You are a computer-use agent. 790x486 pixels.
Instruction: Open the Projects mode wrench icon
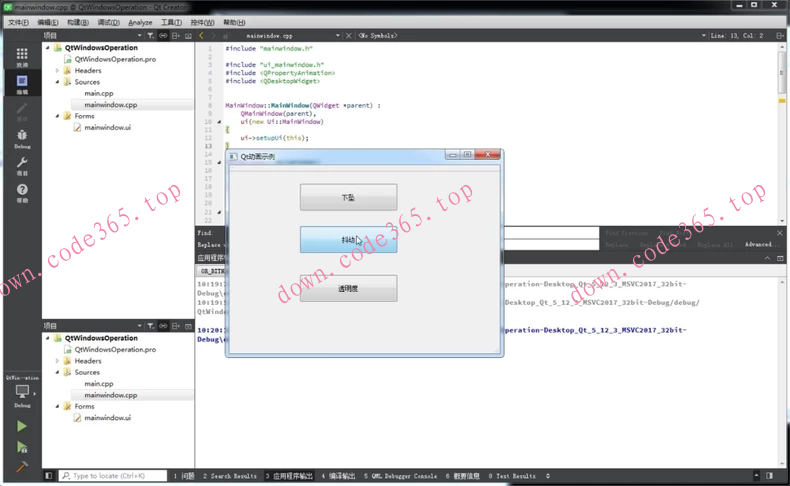21,165
